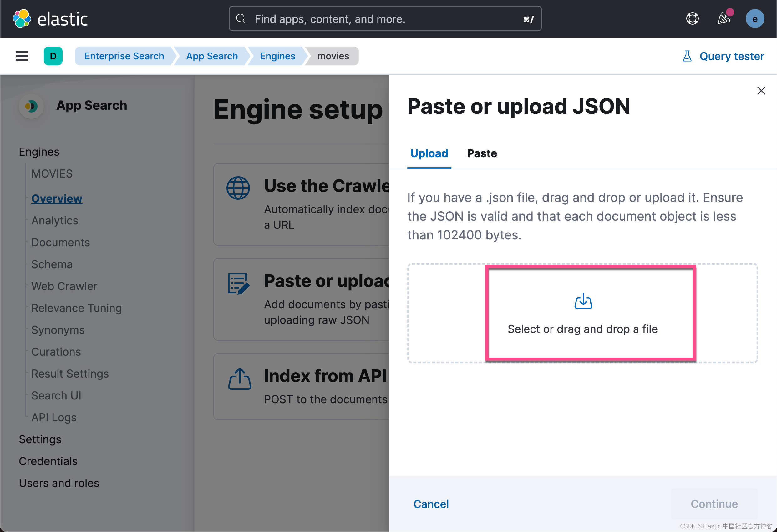Viewport: 777px width, 532px height.
Task: Click the file upload download-arrow icon
Action: coord(583,301)
